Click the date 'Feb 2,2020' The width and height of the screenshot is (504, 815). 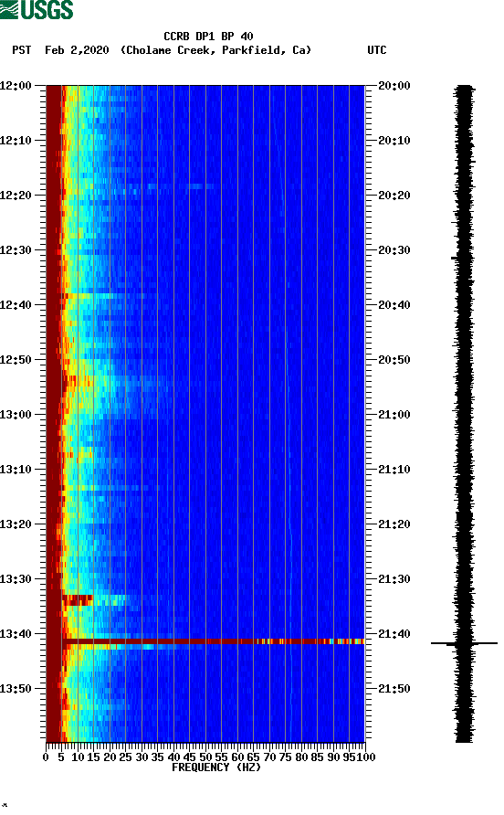77,50
